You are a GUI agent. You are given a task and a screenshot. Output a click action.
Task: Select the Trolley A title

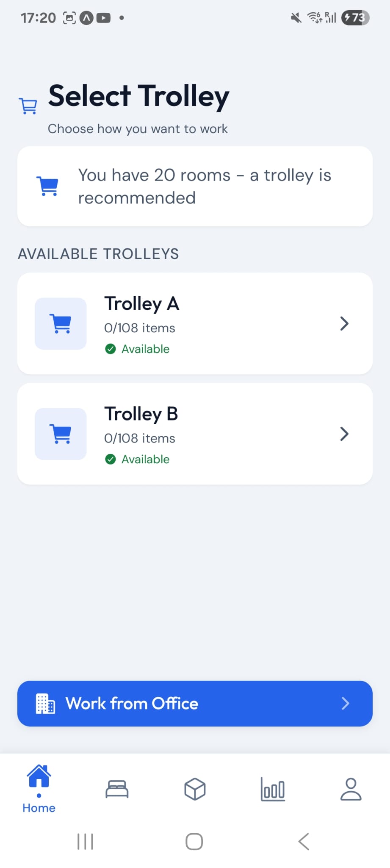click(142, 303)
